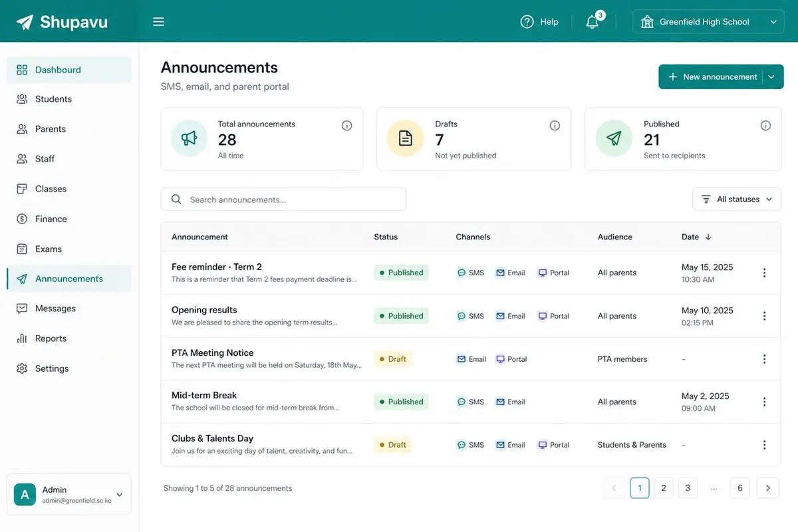Open the Clubs & Talents Day announcement
This screenshot has height=532, width=798.
tap(213, 439)
